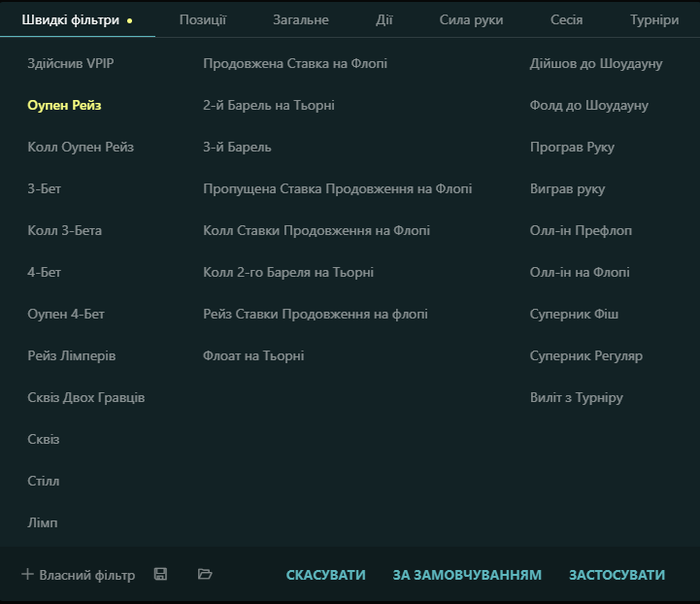Viewport: 700px width, 604px height.
Task: Choose the Фолд до Шоудауну filter
Action: 589,105
